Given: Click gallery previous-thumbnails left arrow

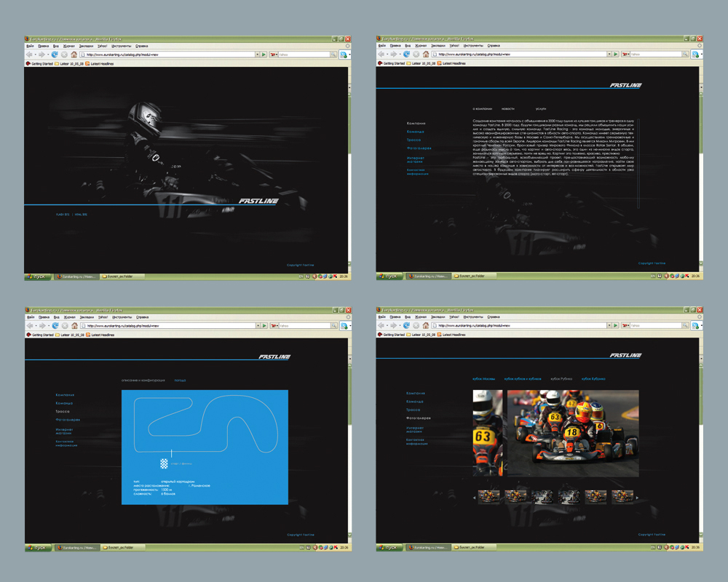Looking at the screenshot, I should click(x=474, y=498).
